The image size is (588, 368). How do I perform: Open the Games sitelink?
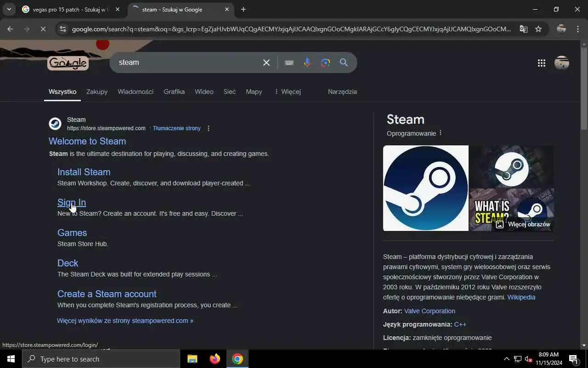coord(72,233)
